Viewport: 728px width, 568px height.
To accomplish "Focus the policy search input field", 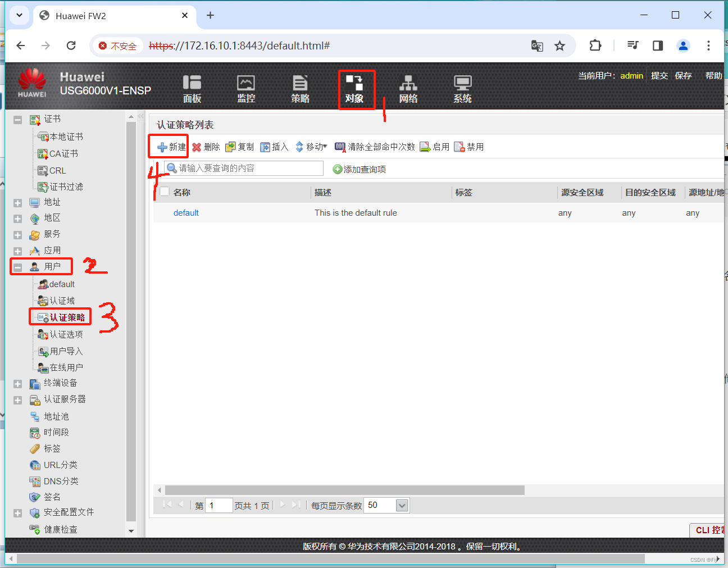I will click(244, 168).
